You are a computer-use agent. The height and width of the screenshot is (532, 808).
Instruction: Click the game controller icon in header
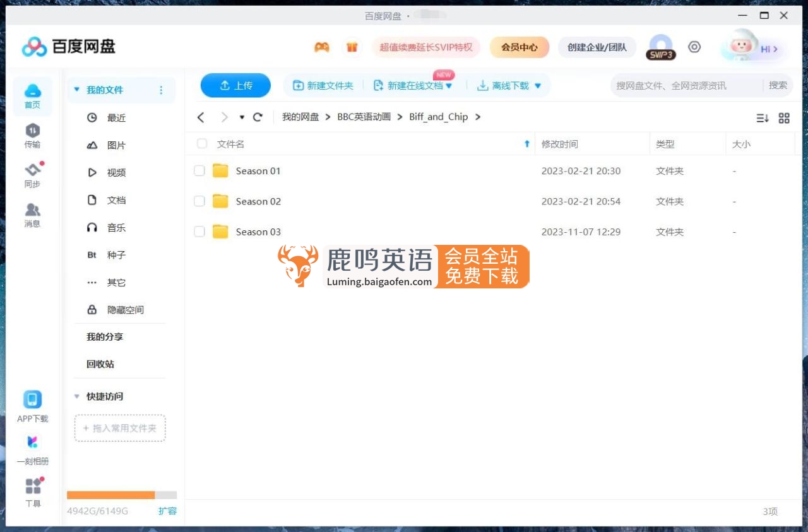[322, 47]
